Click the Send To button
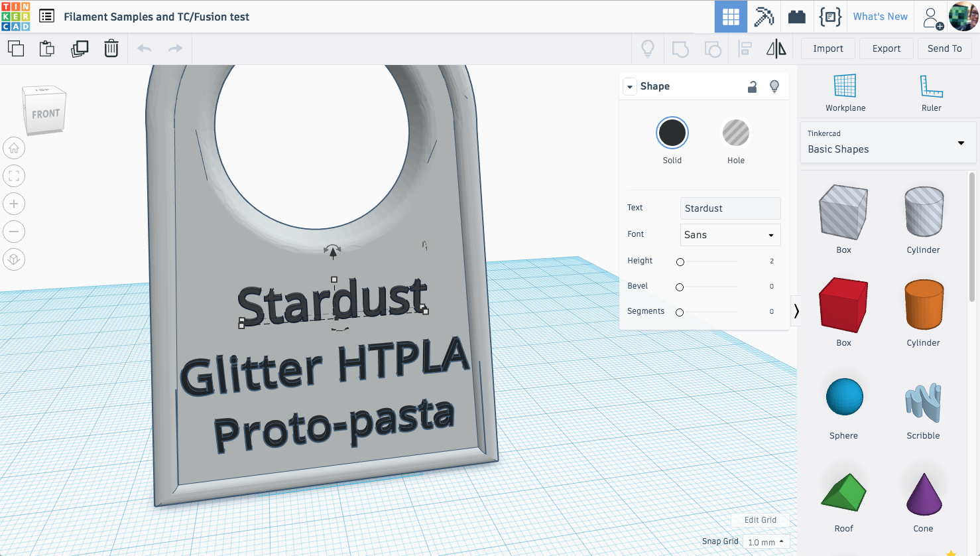Screen dimensions: 980x556 point(945,48)
